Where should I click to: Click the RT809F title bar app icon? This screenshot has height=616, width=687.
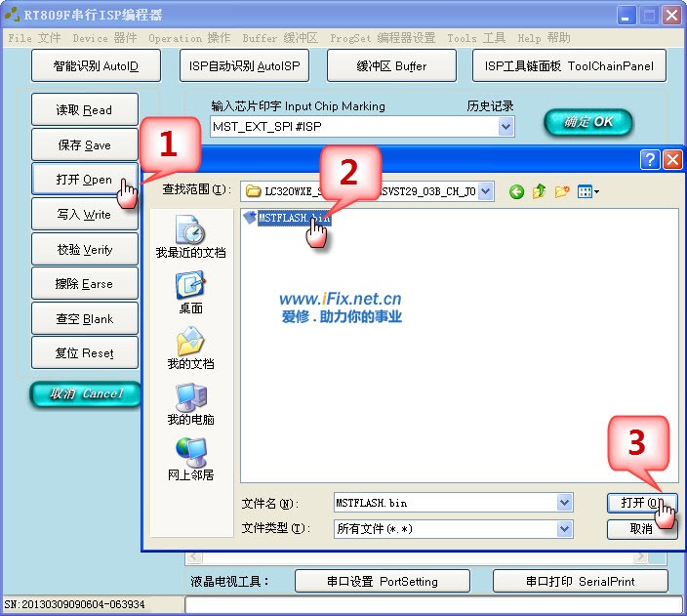(12, 15)
